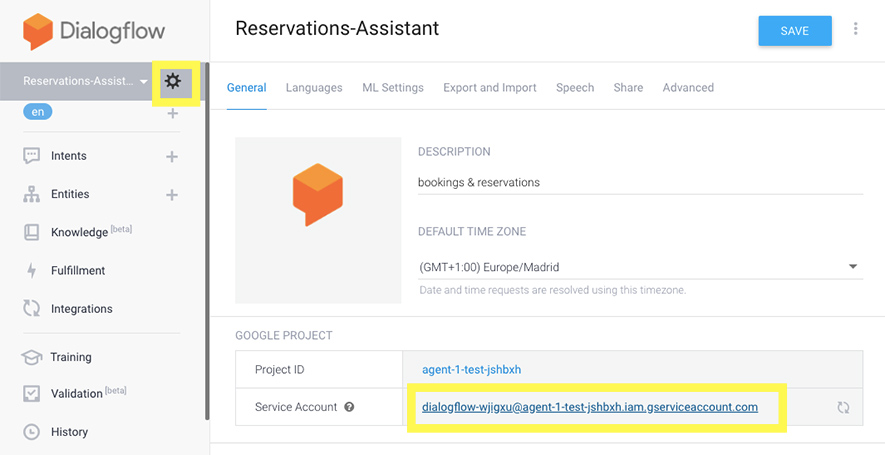Open History in the sidebar
The height and width of the screenshot is (455, 885).
pos(69,432)
